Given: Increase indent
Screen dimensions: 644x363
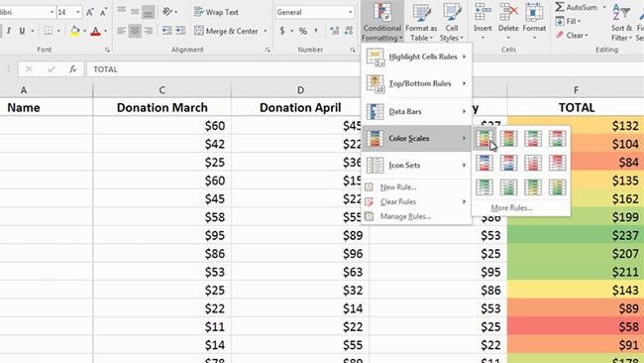Looking at the screenshot, I should 180,31.
